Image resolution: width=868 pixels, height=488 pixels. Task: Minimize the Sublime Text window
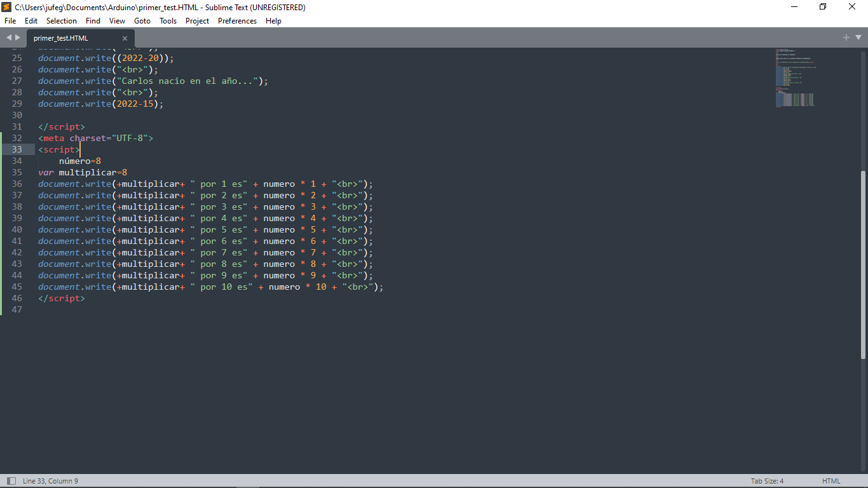[794, 7]
